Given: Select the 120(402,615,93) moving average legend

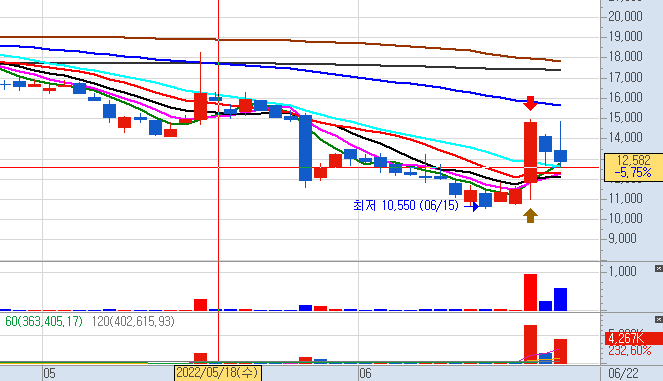Looking at the screenshot, I should tap(133, 321).
